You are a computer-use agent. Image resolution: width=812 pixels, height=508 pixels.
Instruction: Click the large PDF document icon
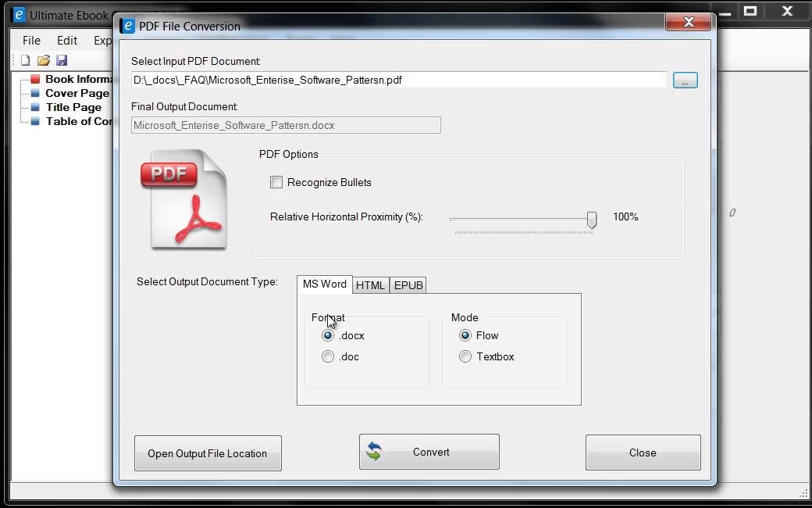click(184, 199)
